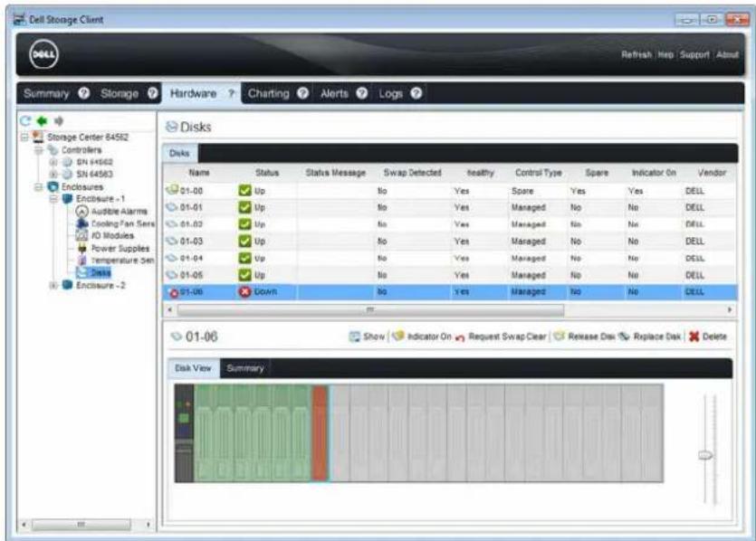Collapse the Enclosures node
This screenshot has height=541, width=756.
[39, 187]
